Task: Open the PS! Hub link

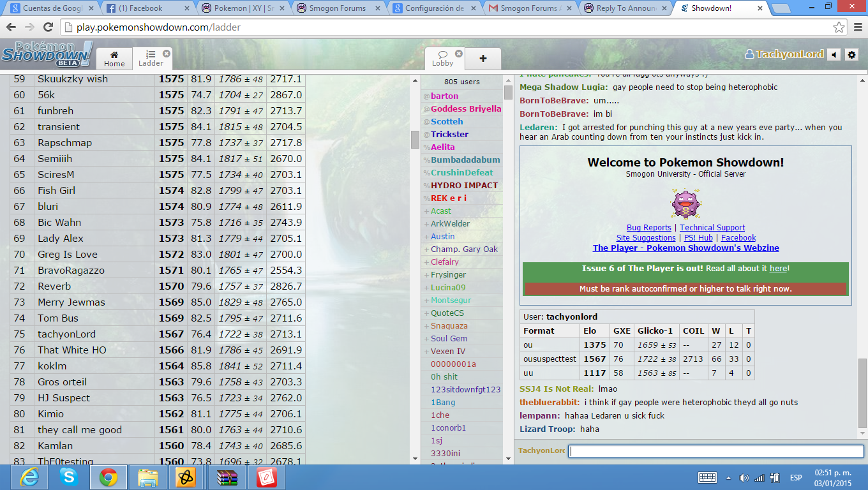Action: point(698,238)
